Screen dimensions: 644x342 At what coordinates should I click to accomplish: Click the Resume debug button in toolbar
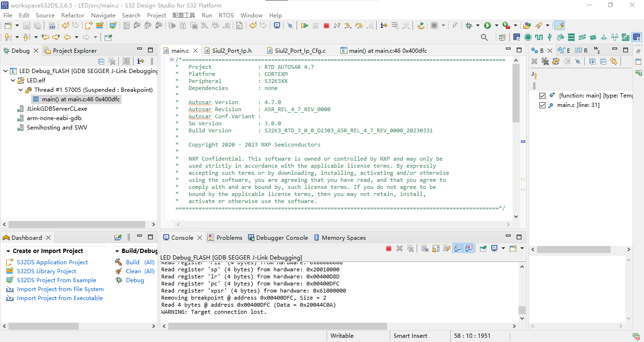point(305,25)
